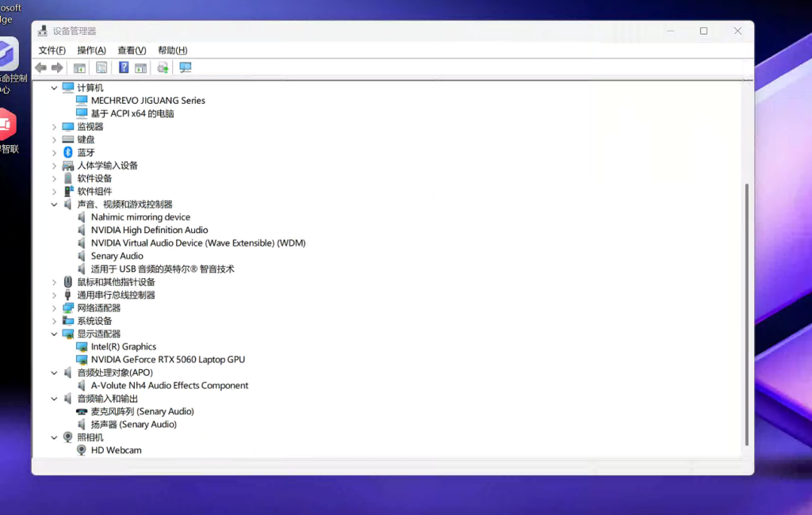Viewport: 812px width, 515px height.
Task: Expand the 通用串行总线控制器 category
Action: click(x=54, y=295)
